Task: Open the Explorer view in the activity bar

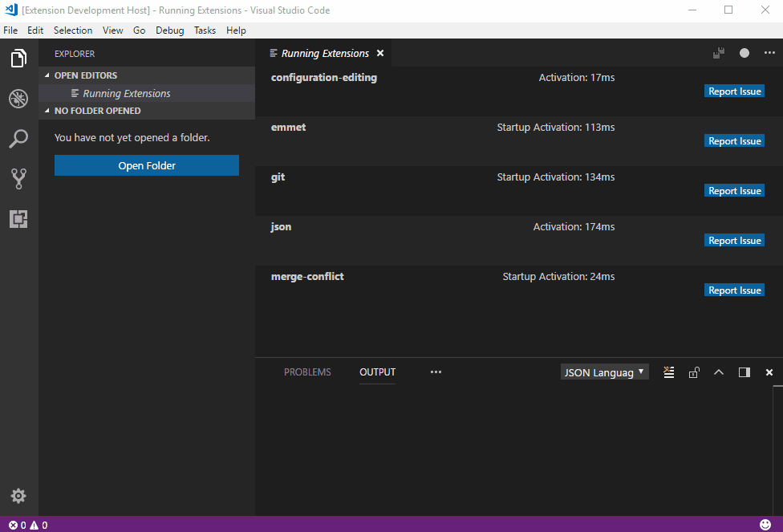Action: click(x=18, y=58)
